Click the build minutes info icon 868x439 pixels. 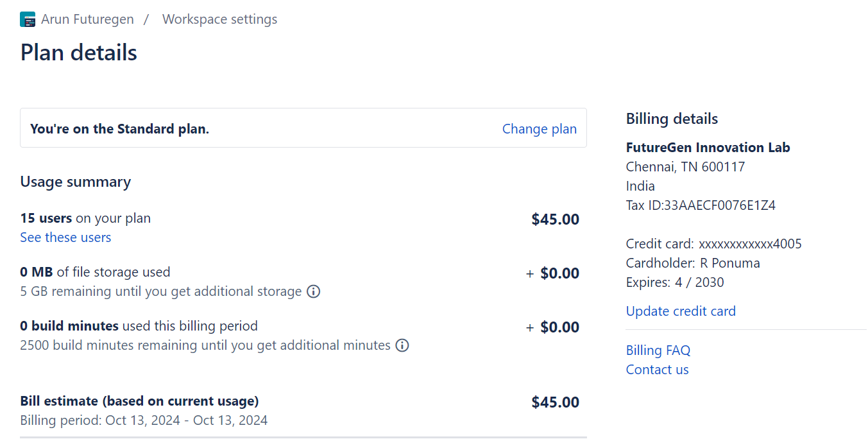(402, 345)
